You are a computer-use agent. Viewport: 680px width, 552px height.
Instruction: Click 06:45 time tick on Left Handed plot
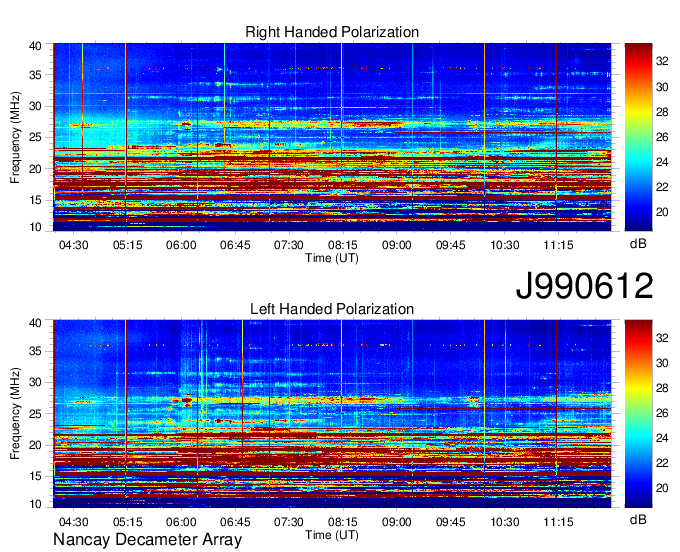coord(235,522)
